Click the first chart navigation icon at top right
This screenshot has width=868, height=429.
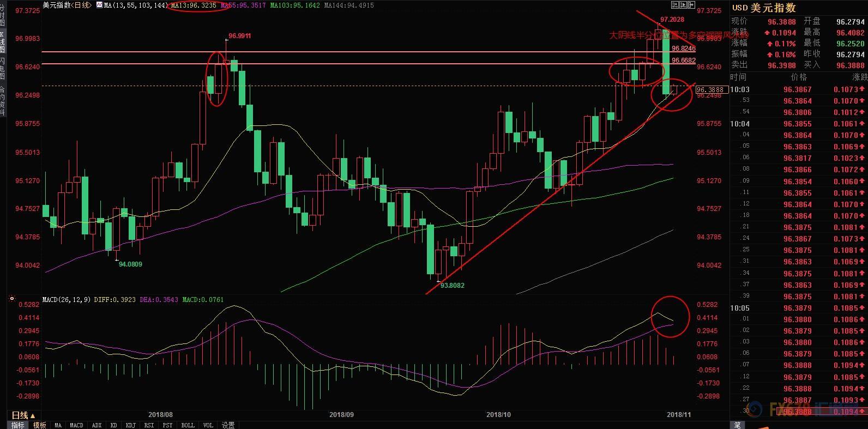(676, 5)
